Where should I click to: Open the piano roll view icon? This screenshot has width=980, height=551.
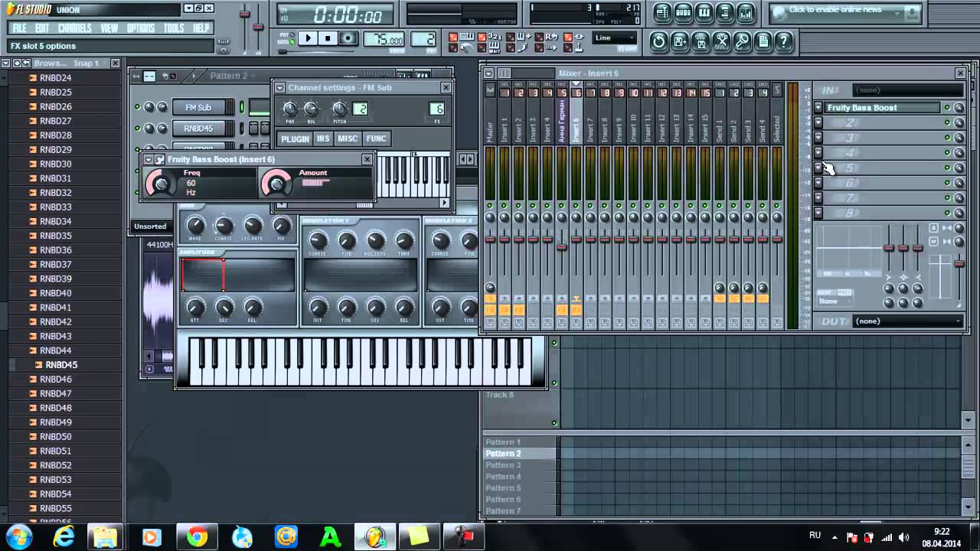(x=704, y=13)
